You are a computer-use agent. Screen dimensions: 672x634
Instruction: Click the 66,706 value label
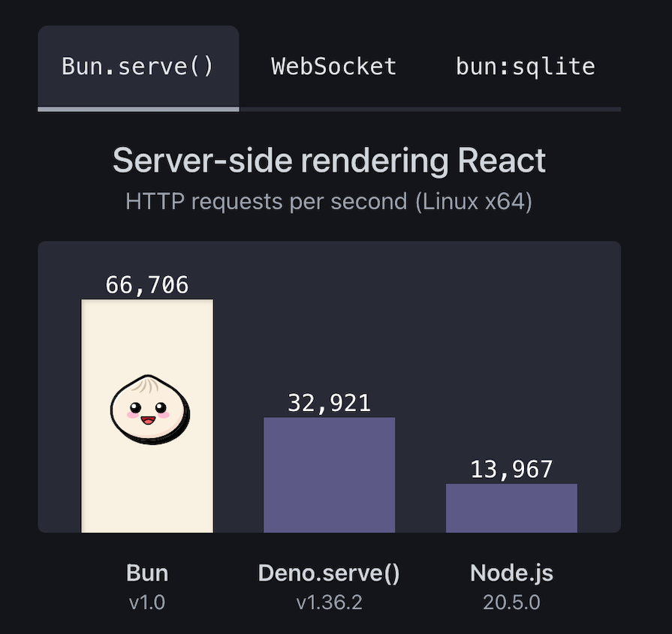coord(147,285)
